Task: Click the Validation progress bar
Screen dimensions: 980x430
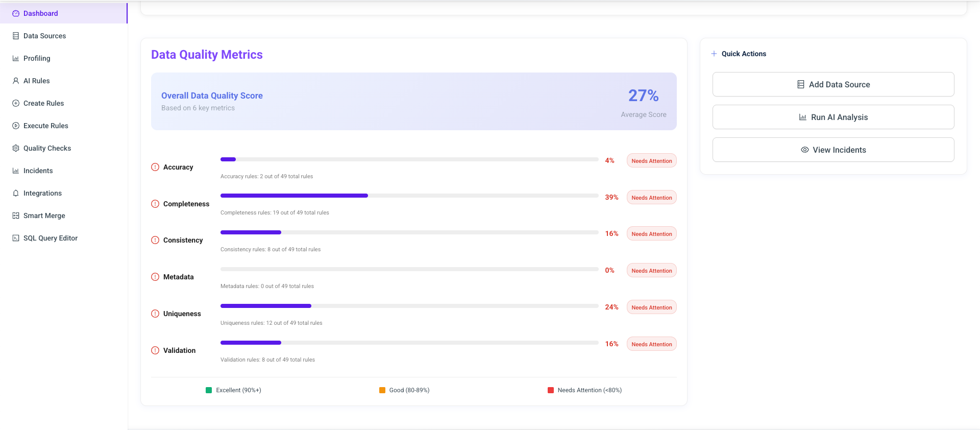Action: 409,343
